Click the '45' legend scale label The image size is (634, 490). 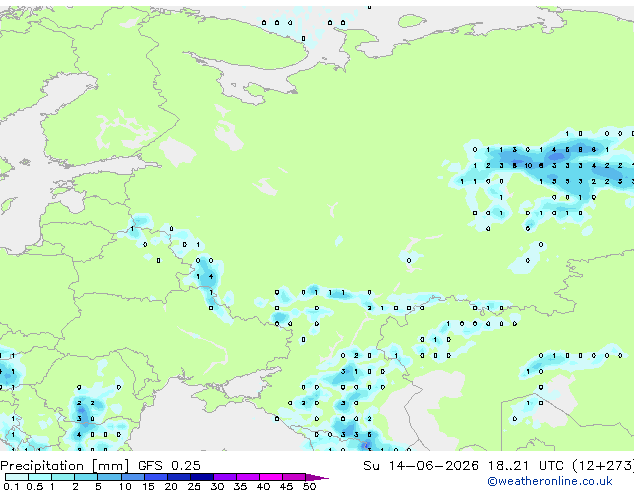click(286, 486)
